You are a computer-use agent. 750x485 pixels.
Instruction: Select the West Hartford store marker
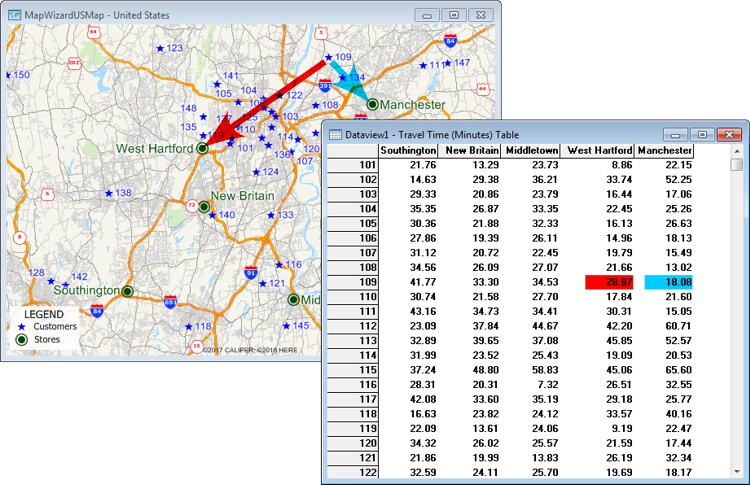tap(202, 148)
